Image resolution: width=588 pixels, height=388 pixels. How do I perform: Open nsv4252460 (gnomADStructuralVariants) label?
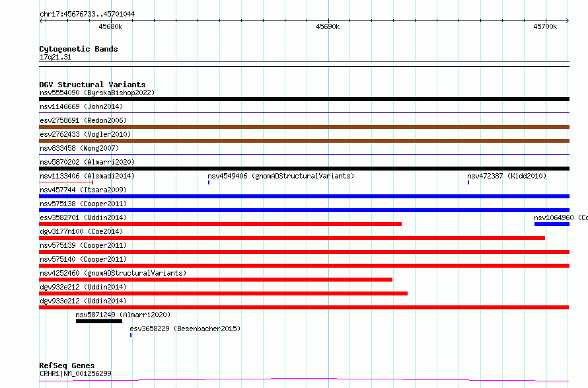[113, 273]
